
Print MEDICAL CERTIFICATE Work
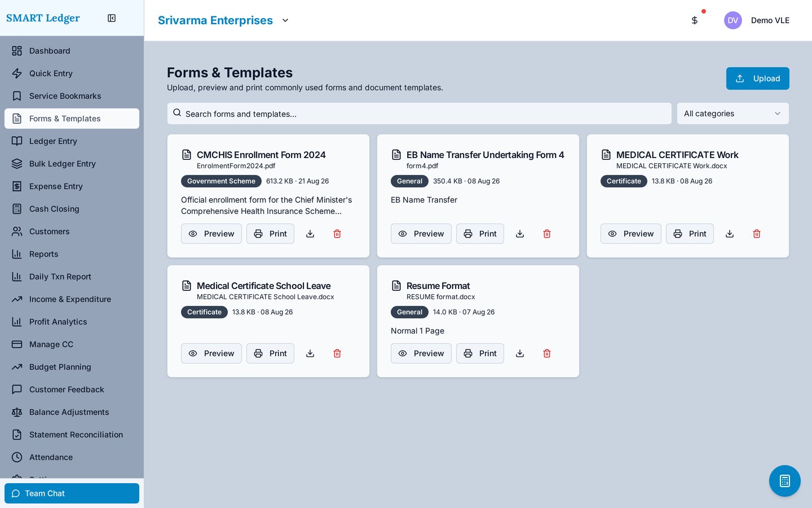690,234
